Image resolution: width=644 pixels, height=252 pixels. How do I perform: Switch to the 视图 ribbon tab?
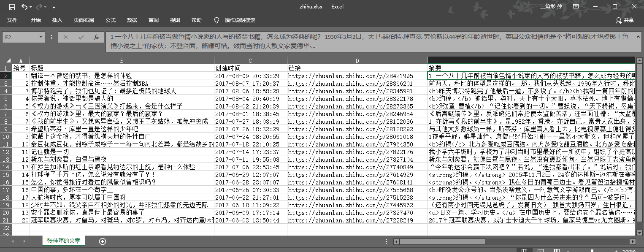tap(175, 20)
